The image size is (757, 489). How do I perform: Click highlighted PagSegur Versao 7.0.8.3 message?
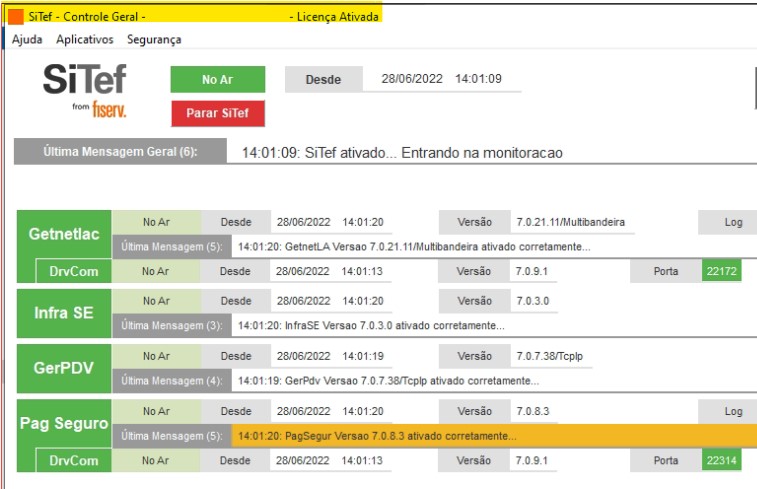tap(494, 436)
